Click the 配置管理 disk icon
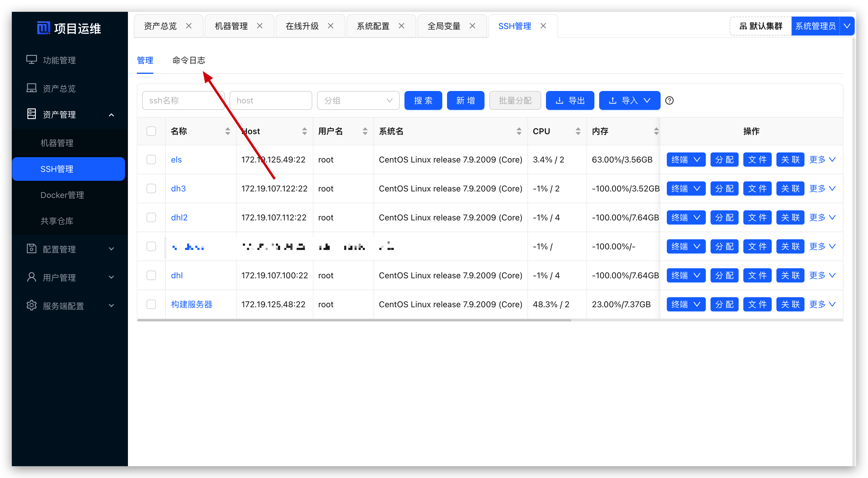The height and width of the screenshot is (478, 868). pyautogui.click(x=31, y=248)
